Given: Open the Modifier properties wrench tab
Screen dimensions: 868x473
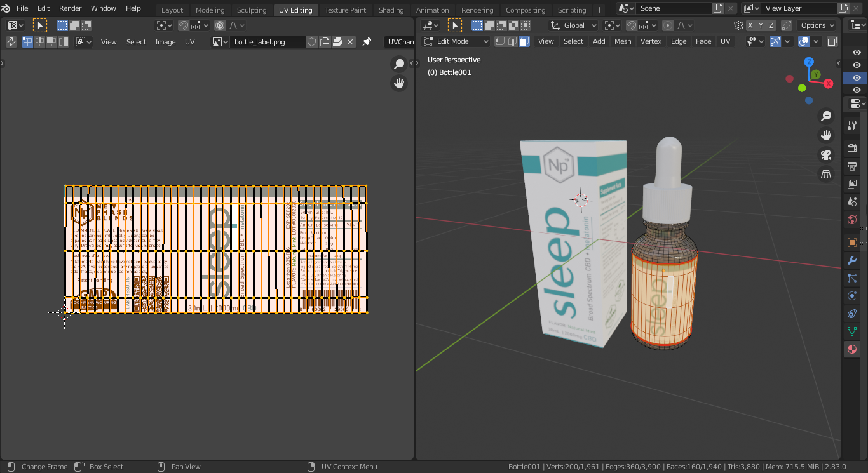Looking at the screenshot, I should click(x=851, y=260).
